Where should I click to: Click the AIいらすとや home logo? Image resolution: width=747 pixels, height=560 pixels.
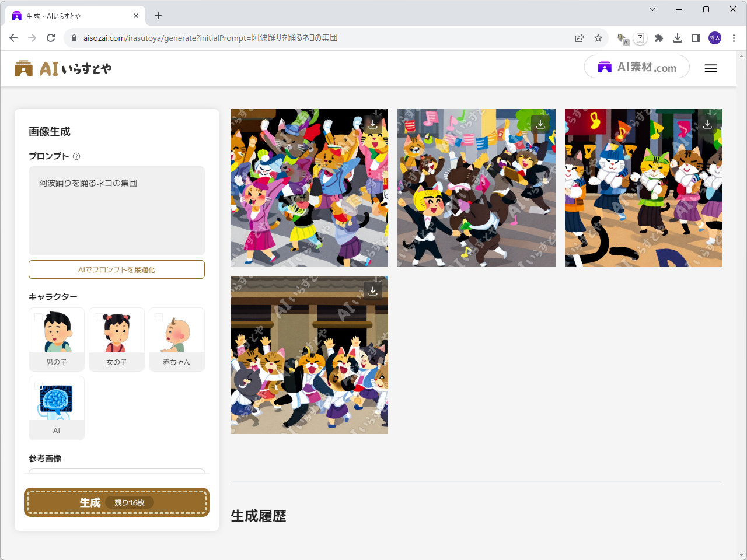pos(62,68)
